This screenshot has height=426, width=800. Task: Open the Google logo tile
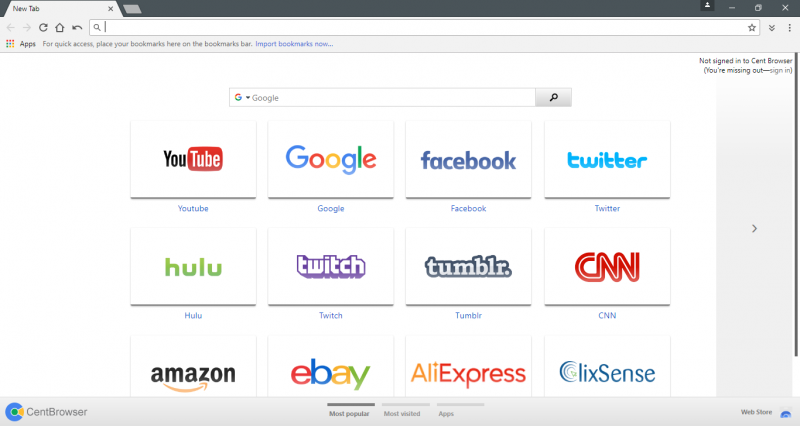[x=331, y=159]
